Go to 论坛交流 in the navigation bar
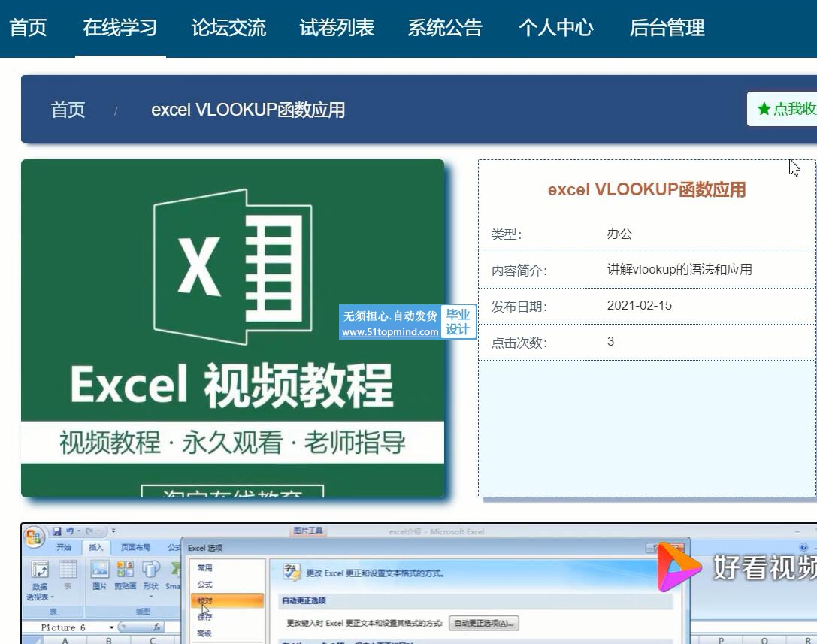The width and height of the screenshot is (817, 644). coord(228,28)
